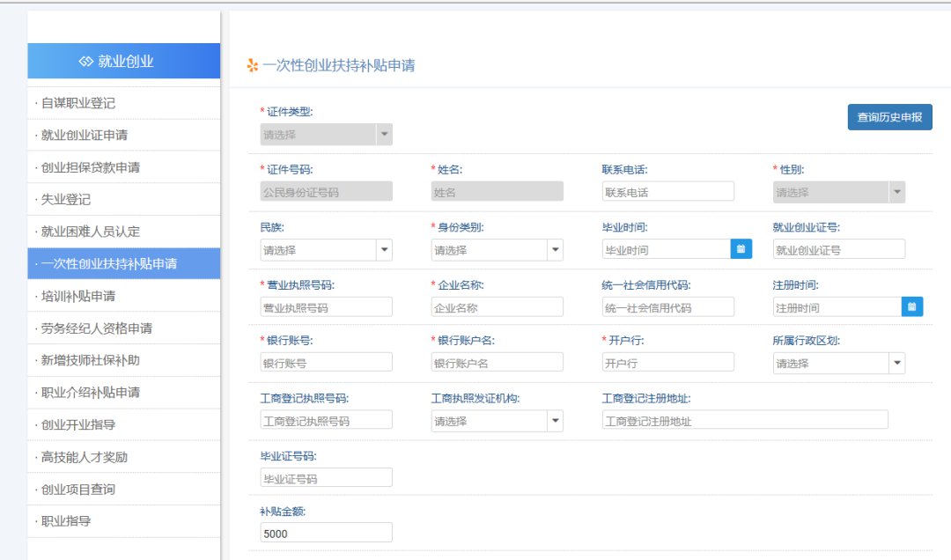
Task: Click the 补贴金额 field showing 5000
Action: (326, 533)
